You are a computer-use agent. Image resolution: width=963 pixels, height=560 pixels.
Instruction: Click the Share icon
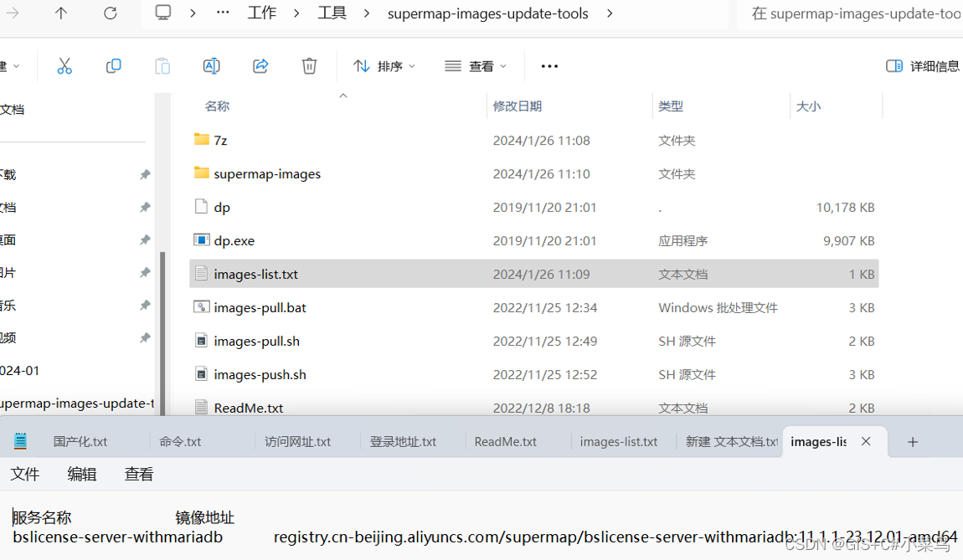pyautogui.click(x=260, y=65)
